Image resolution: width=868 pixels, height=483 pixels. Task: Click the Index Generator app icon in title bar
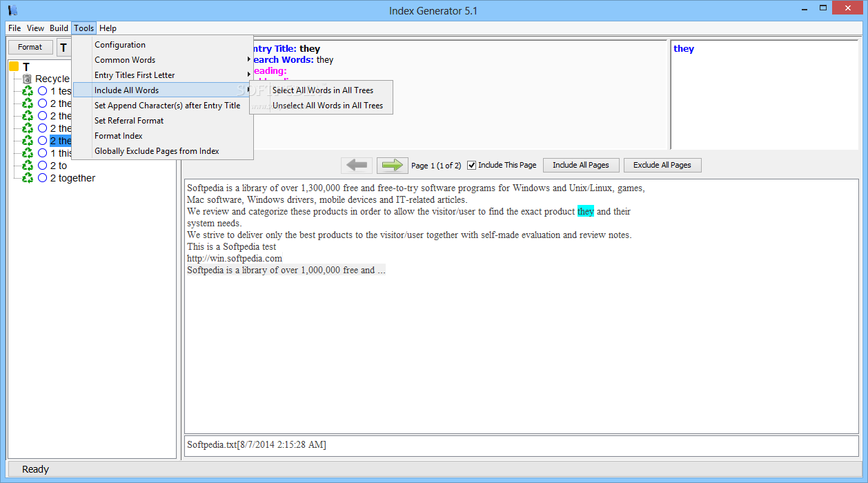12,10
